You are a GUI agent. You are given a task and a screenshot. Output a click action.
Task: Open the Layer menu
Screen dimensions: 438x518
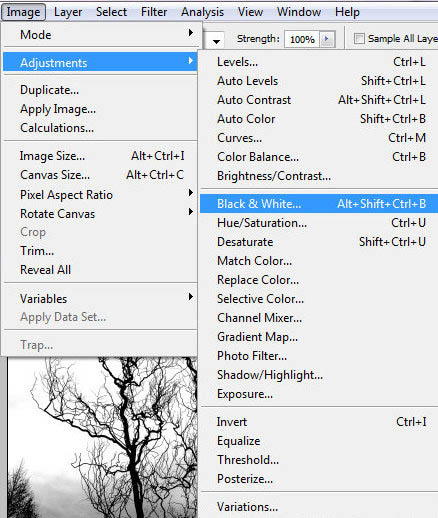click(x=68, y=12)
